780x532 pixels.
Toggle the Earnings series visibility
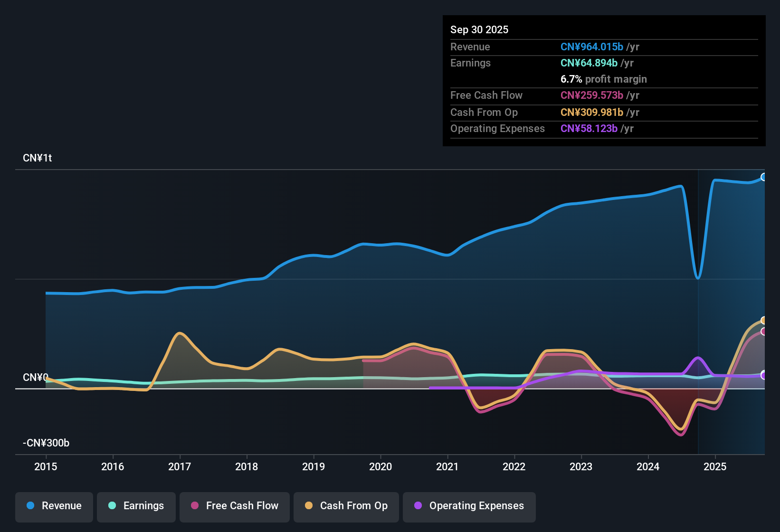136,506
